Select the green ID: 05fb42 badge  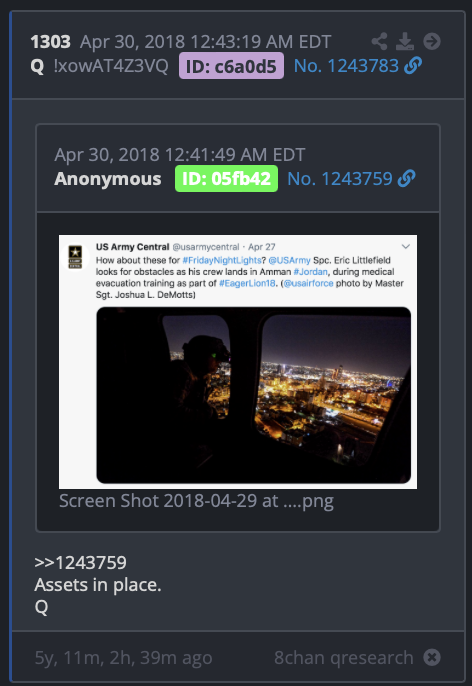coord(226,178)
